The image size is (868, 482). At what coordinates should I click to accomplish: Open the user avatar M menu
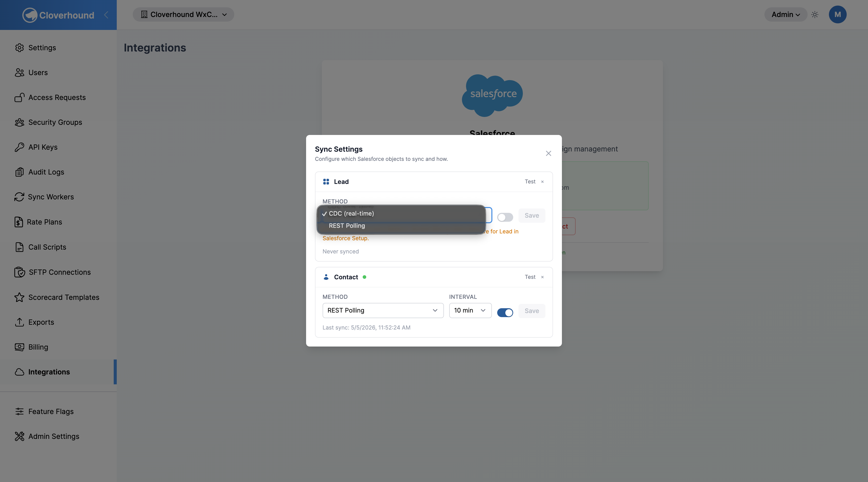point(838,14)
